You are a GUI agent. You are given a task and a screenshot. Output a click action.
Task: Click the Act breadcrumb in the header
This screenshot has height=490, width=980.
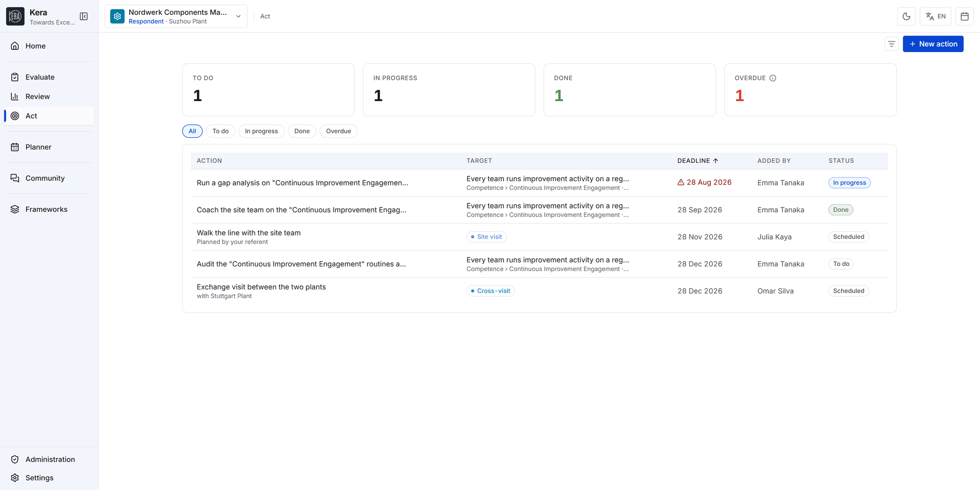265,16
